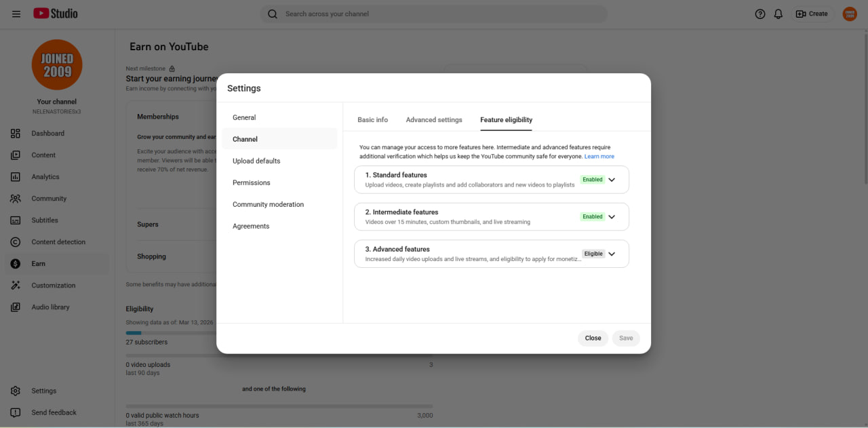Viewport: 868px width, 428px height.
Task: Switch to the Basic info tab
Action: click(x=372, y=120)
